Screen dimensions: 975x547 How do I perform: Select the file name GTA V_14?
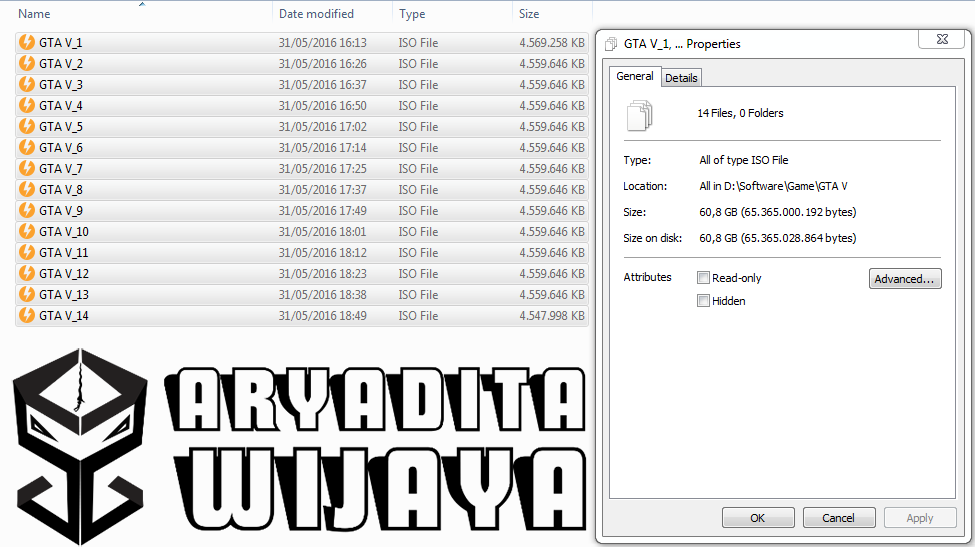(x=63, y=316)
